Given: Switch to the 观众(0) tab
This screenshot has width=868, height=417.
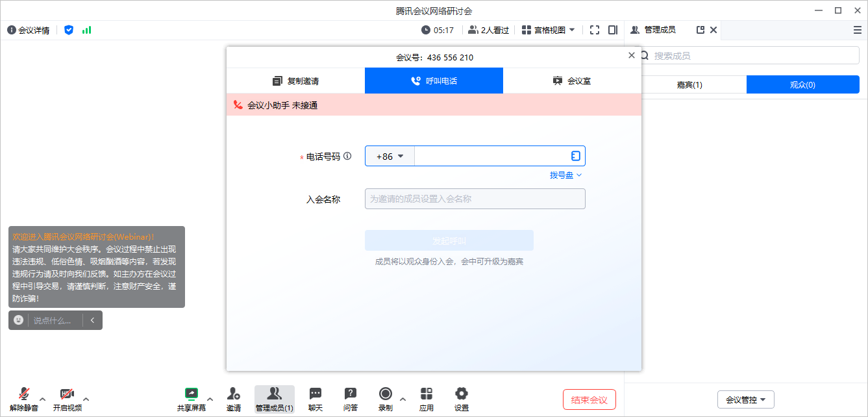Looking at the screenshot, I should [x=803, y=84].
